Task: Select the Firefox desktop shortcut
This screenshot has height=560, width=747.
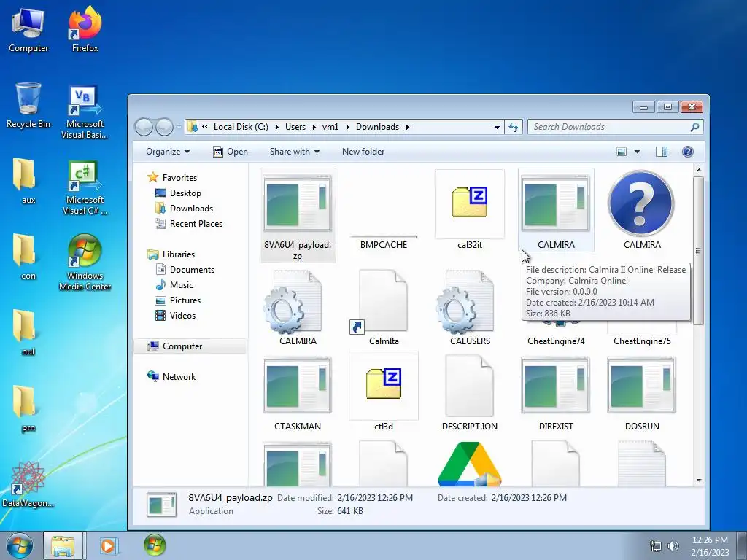Action: point(85,29)
